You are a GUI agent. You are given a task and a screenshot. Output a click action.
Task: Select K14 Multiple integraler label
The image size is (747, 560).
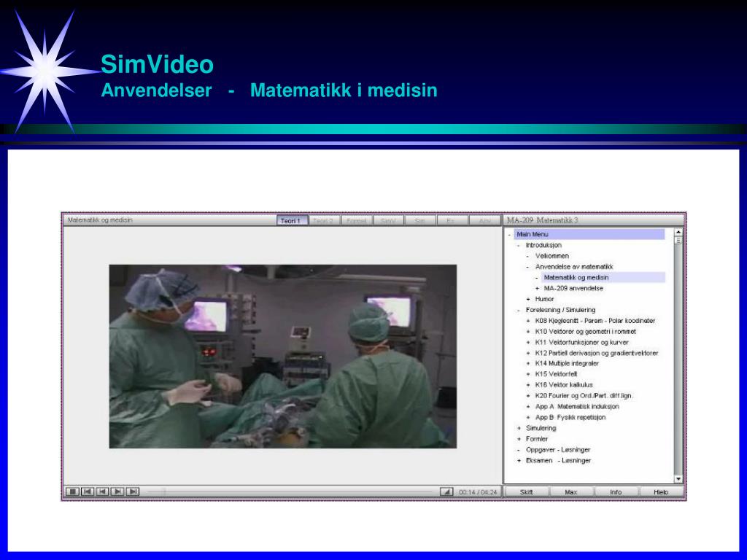567,364
